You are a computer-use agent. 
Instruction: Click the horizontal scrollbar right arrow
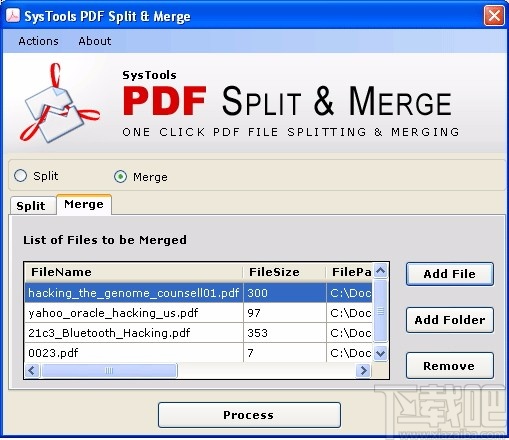pyautogui.click(x=363, y=370)
